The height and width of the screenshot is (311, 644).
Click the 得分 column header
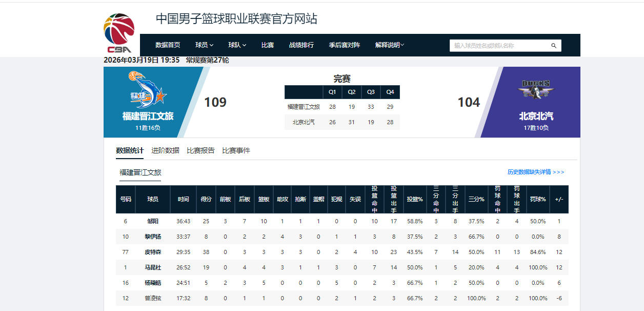(x=206, y=199)
